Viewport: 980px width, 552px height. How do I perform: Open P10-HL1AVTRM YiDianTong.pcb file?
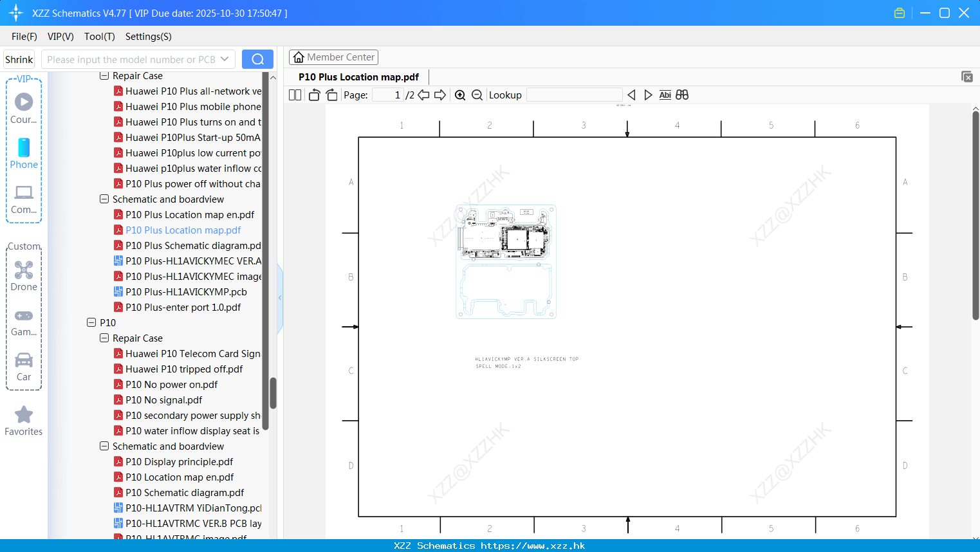pos(187,508)
